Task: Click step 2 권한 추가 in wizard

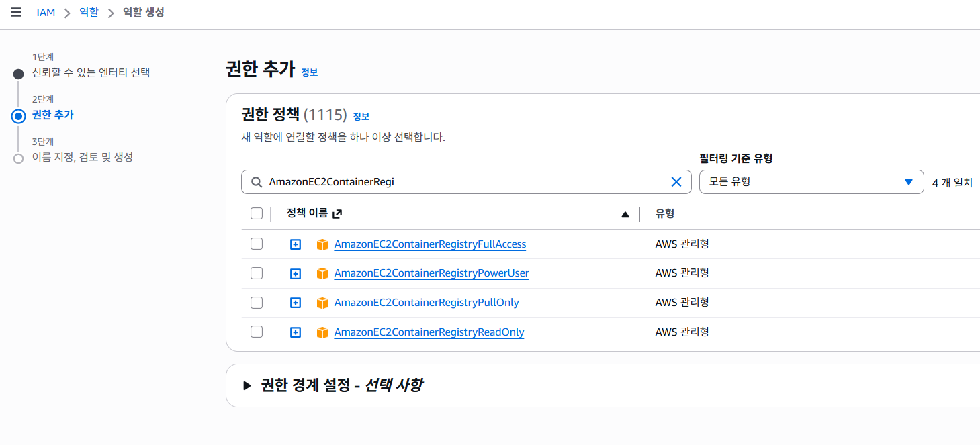Action: click(x=53, y=115)
